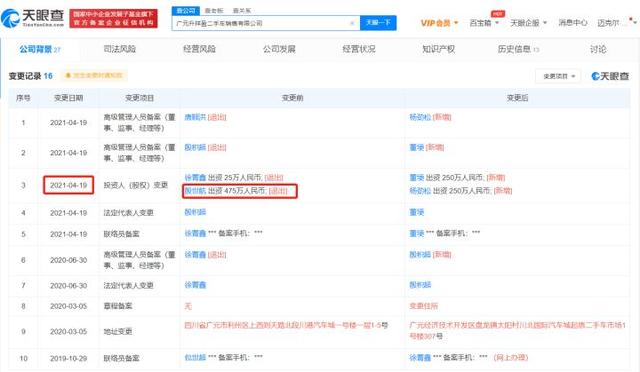This screenshot has width=640, height=372.
Task: Expand the 天眼企服 dropdown
Action: (528, 23)
